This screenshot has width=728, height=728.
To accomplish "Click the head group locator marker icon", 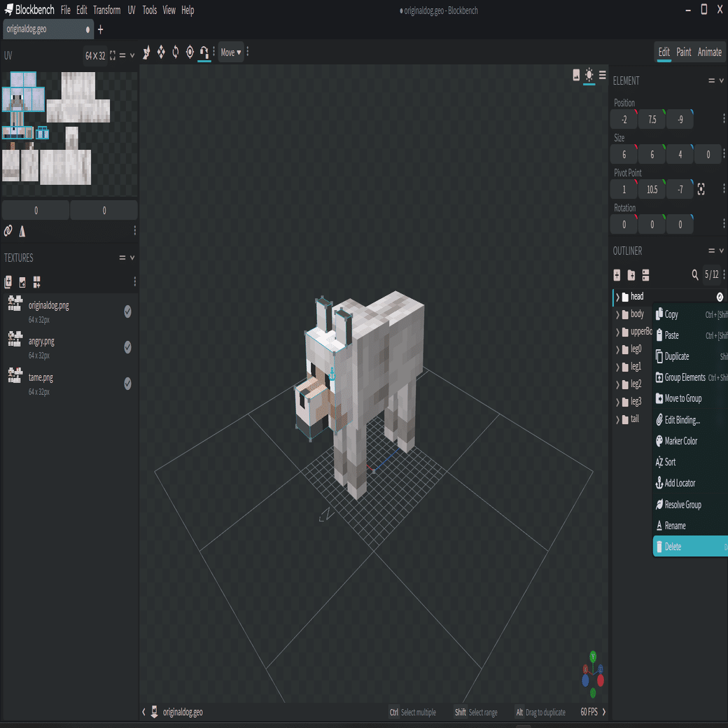I will (720, 297).
